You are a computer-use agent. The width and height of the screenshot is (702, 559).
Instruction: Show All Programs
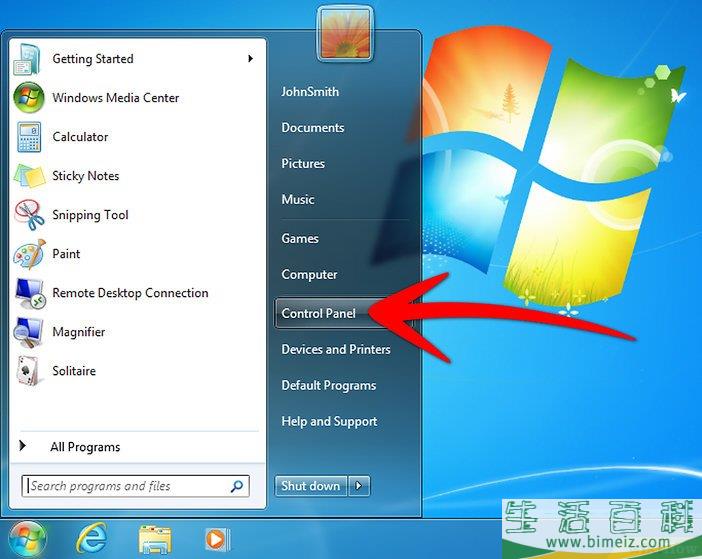85,447
